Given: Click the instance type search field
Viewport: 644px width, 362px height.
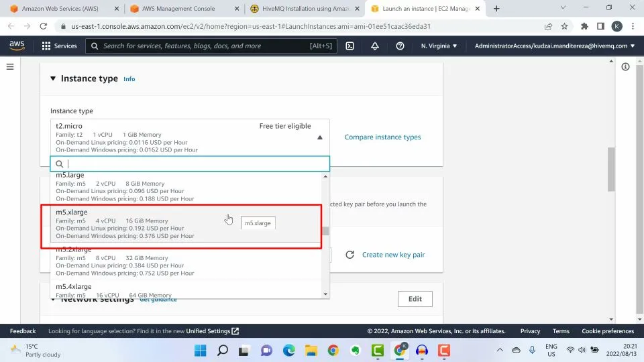Looking at the screenshot, I should click(190, 164).
